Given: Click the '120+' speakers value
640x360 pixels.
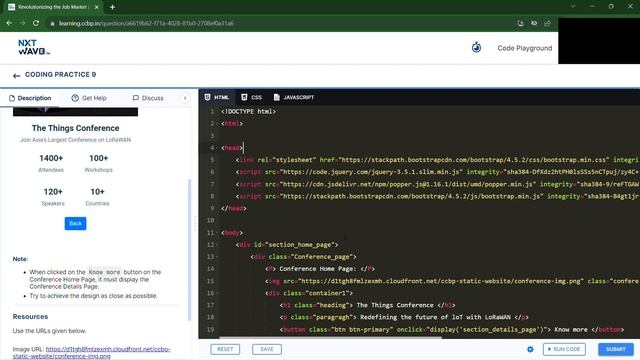Looking at the screenshot, I should [x=53, y=192].
